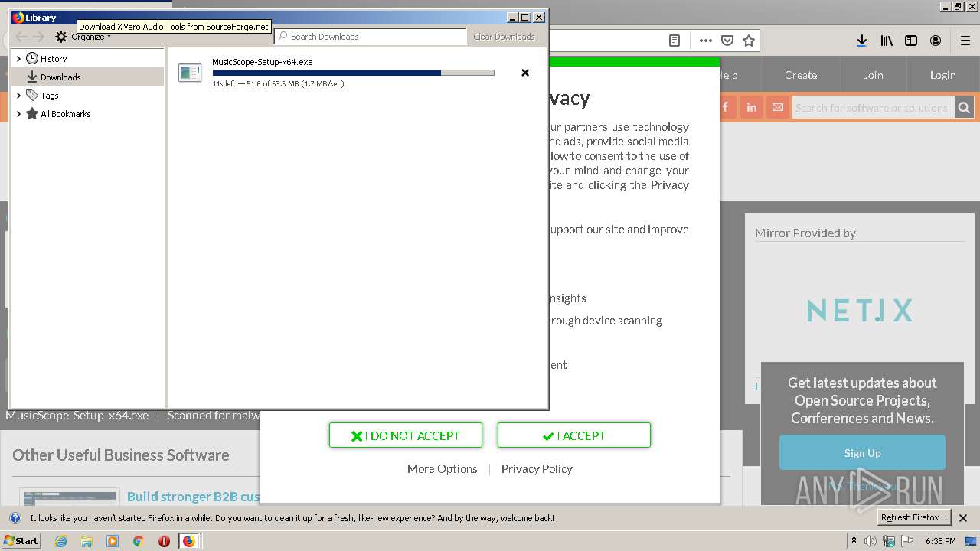The height and width of the screenshot is (551, 980).
Task: Select Tags in Library sidebar
Action: point(50,96)
